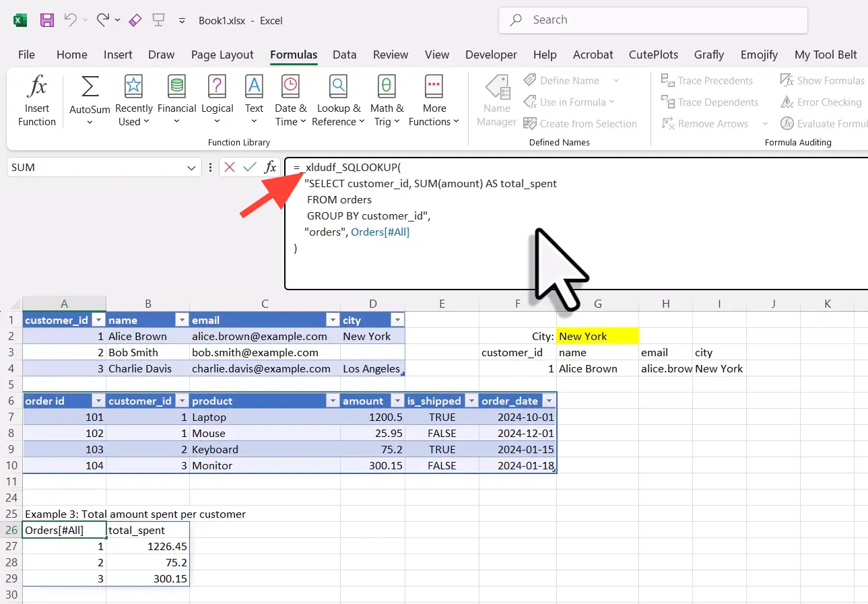Click the Math & Trig button
This screenshot has width=868, height=604.
387,101
